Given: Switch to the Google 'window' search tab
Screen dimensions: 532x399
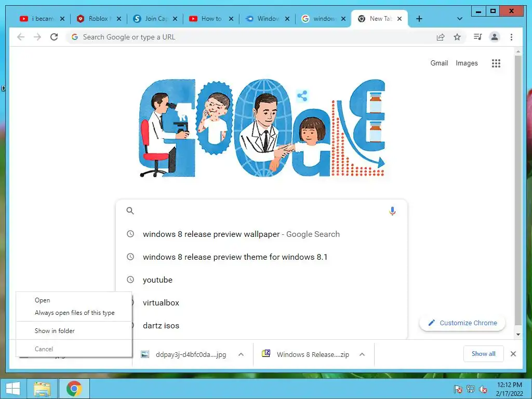Looking at the screenshot, I should 318,19.
